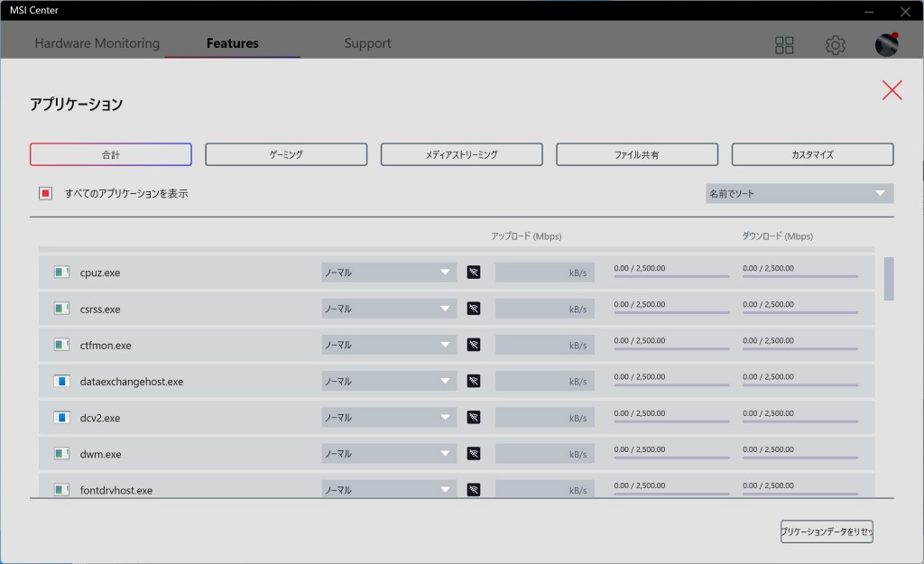Expand the ノーマル priority dropdown for cpuz.exe
The height and width of the screenshot is (564, 924).
tap(389, 273)
